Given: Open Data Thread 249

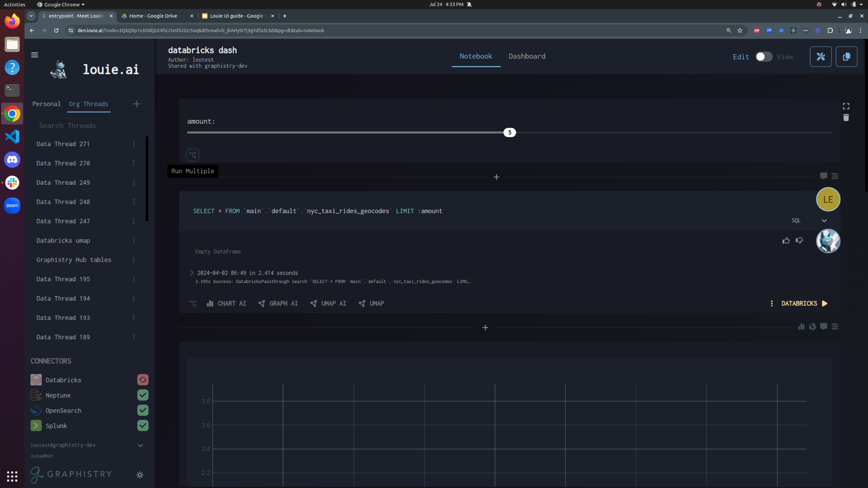Looking at the screenshot, I should [x=63, y=183].
